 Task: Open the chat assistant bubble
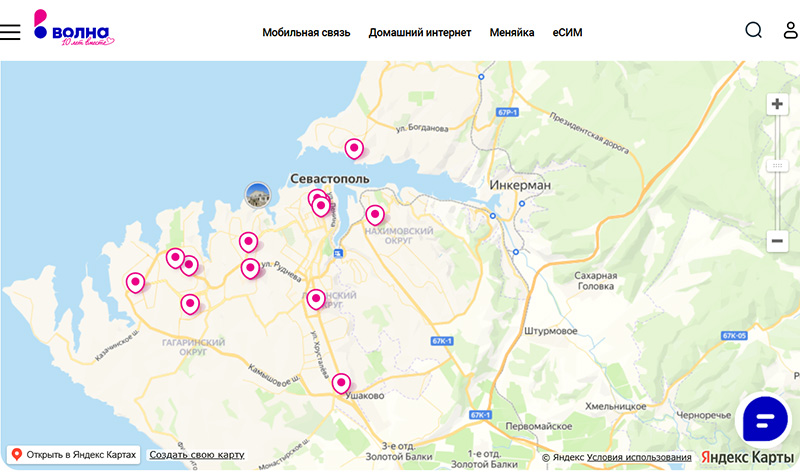pos(764,419)
